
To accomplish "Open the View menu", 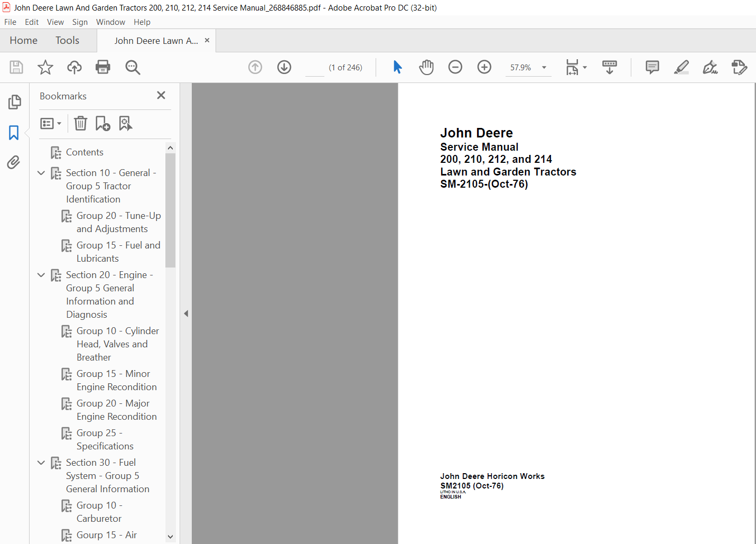I will pyautogui.click(x=55, y=22).
